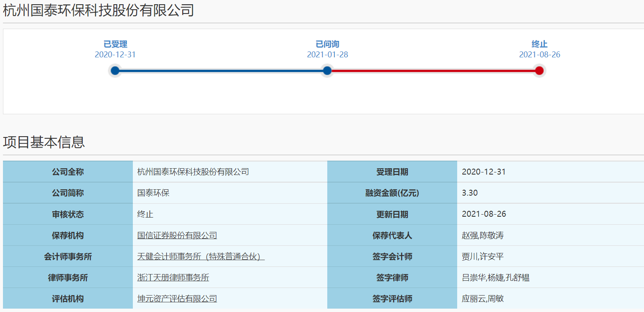The image size is (644, 312).
Task: Click the 融资金额(亿元) header cell
Action: point(392,193)
